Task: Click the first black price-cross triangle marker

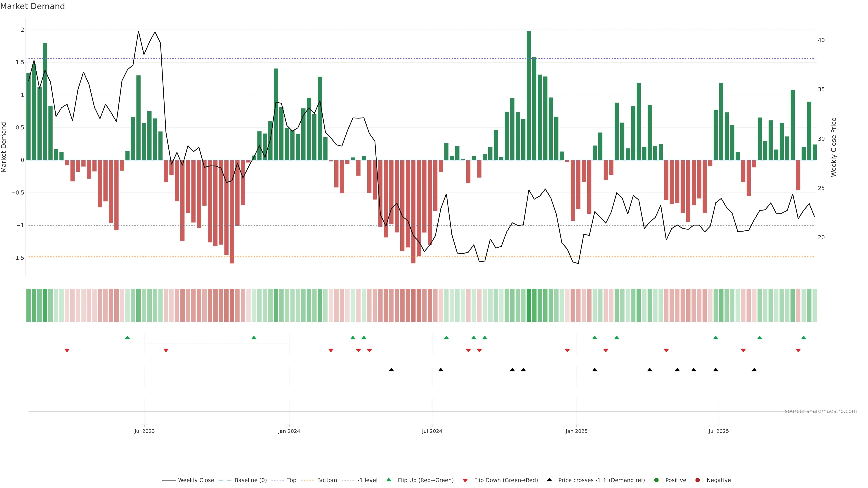Action: (391, 370)
